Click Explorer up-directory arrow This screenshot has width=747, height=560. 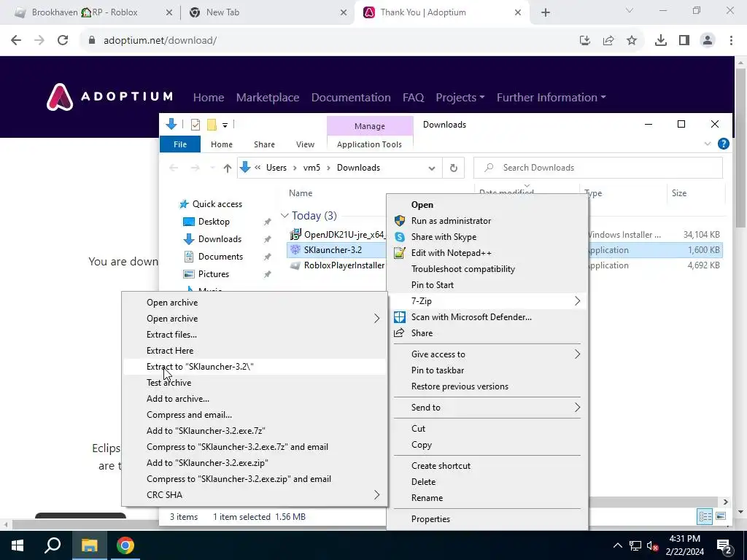(228, 168)
